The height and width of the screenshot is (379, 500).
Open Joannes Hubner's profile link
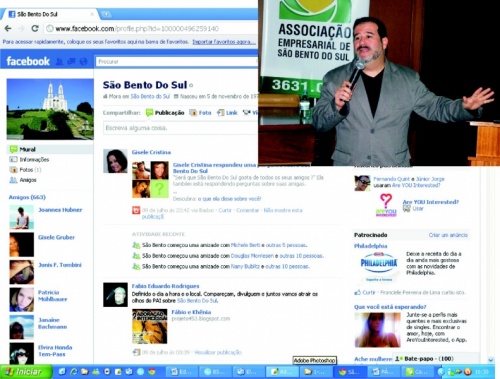[60, 210]
